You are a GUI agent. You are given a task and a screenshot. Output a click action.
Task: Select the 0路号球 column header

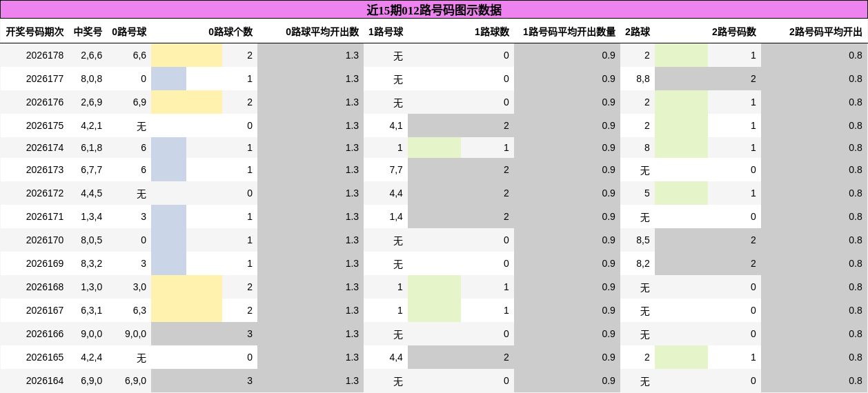[129, 32]
